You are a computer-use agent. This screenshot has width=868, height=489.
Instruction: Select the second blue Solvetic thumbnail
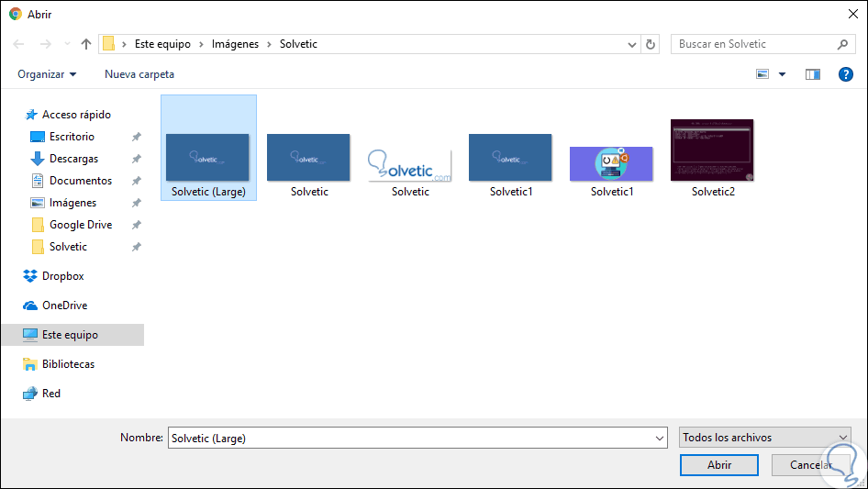coord(308,157)
